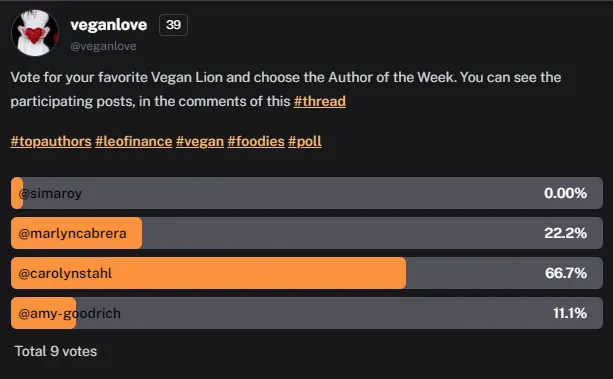Open the #thread hashtag link
Screen dimensions: 613x379
click(x=320, y=101)
